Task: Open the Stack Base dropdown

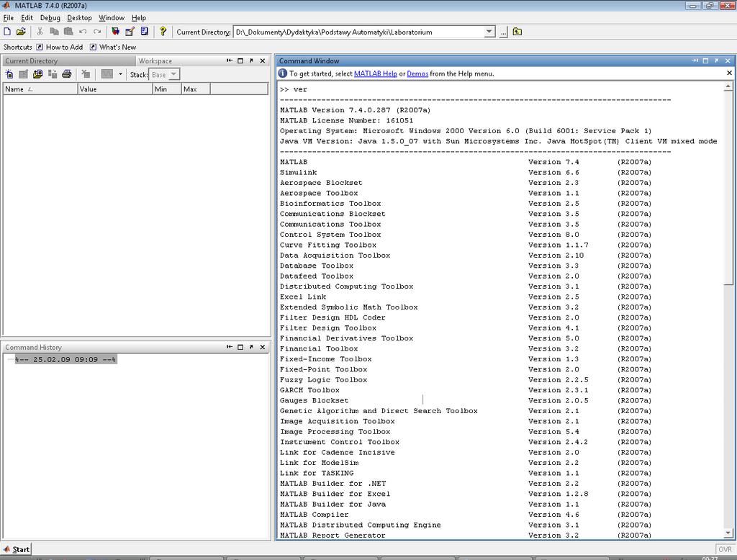Action: point(165,74)
